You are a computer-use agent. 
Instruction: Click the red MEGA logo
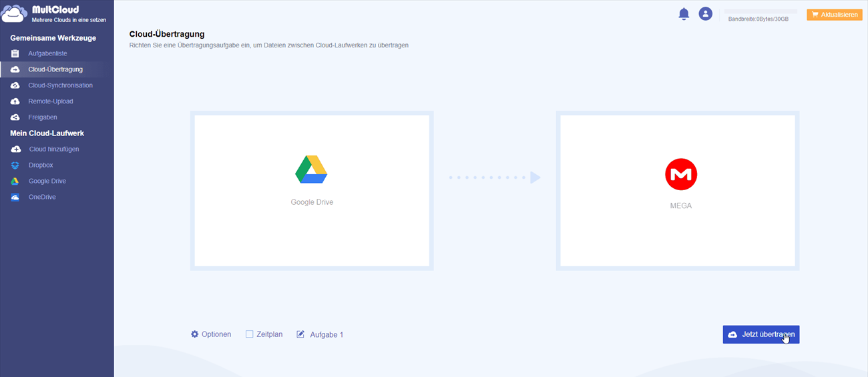coord(681,175)
